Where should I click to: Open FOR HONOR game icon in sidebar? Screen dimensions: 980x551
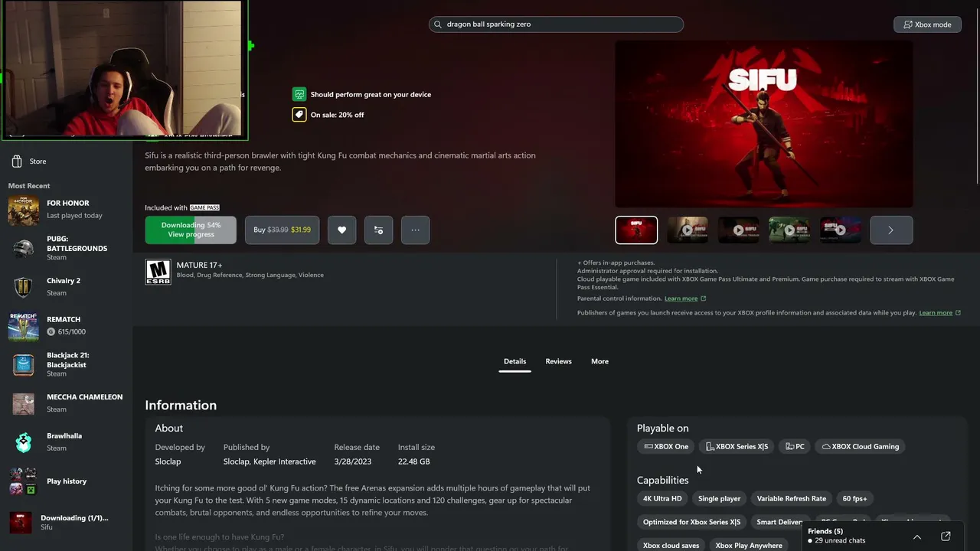tap(24, 210)
